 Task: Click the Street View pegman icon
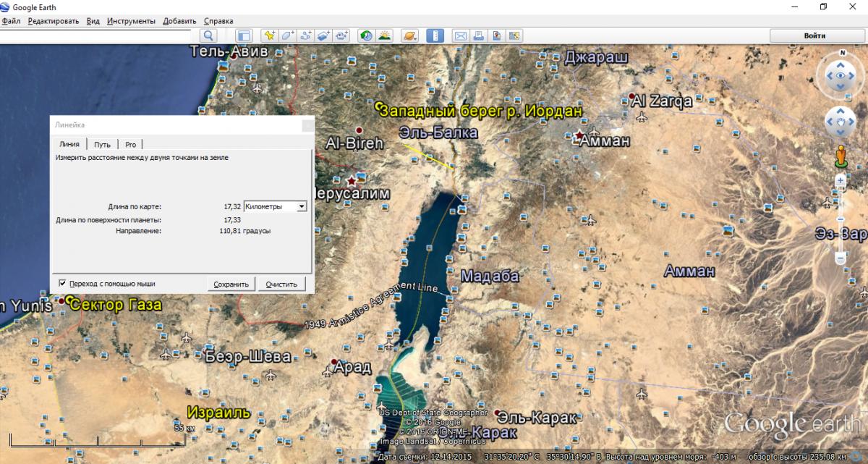point(841,155)
